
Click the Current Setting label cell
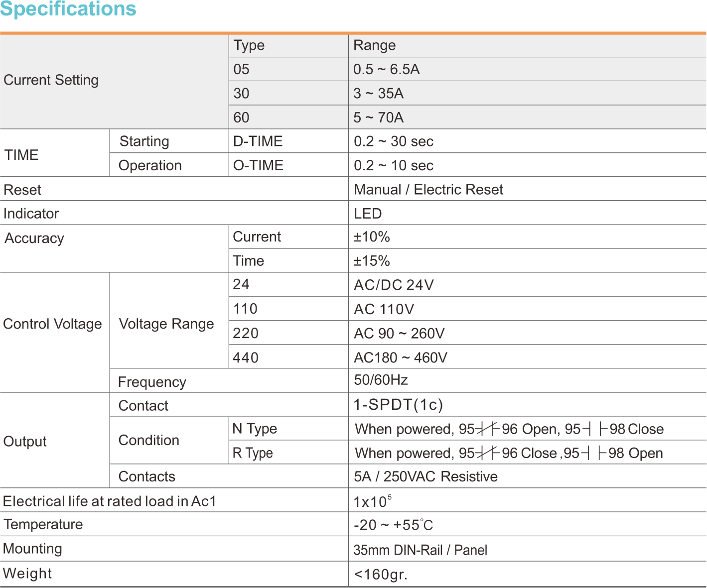51,80
